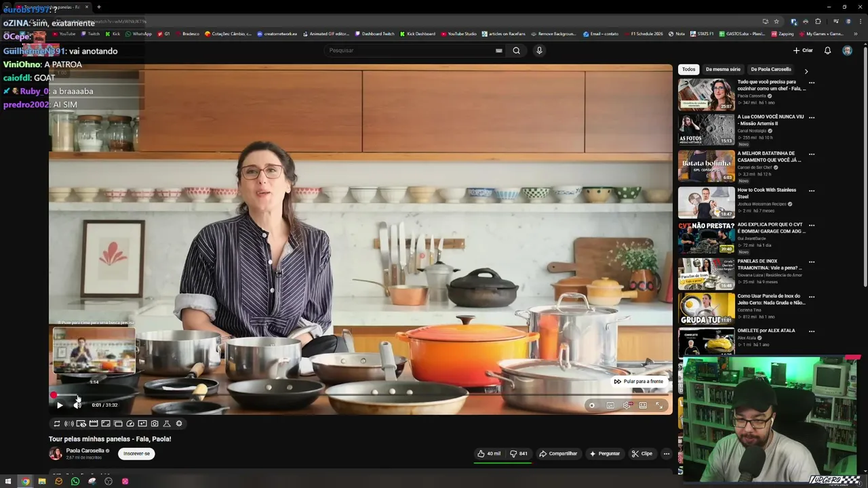Subscribe using the Inscrever-se button
This screenshot has height=488, width=868.
tap(136, 453)
